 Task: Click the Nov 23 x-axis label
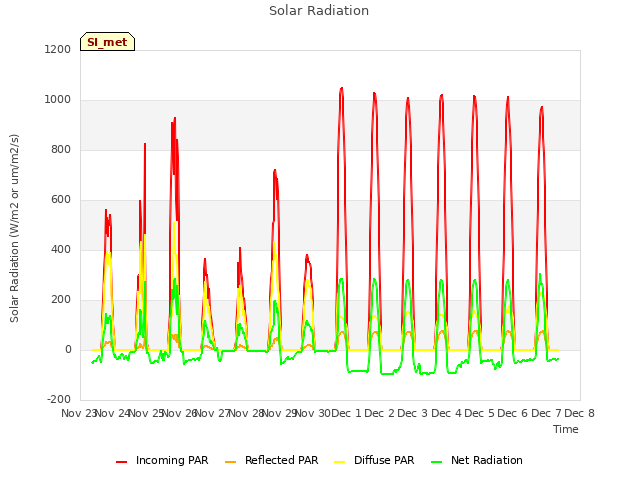coord(79,413)
